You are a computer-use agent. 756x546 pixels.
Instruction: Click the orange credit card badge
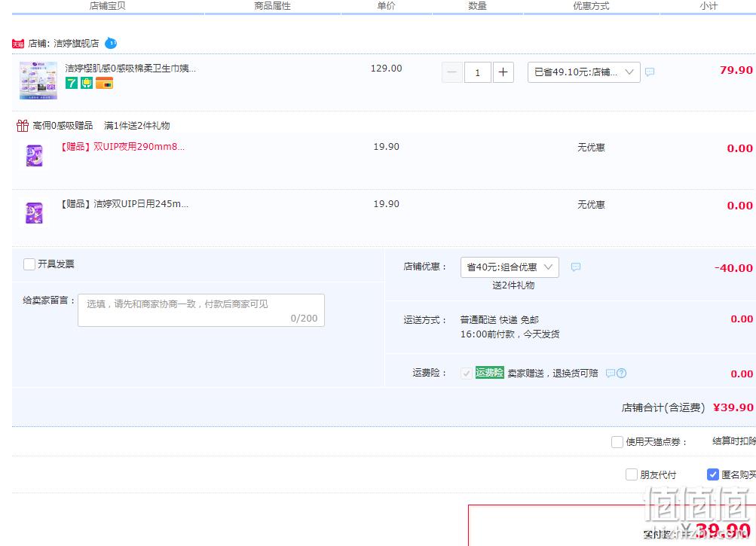click(x=104, y=83)
